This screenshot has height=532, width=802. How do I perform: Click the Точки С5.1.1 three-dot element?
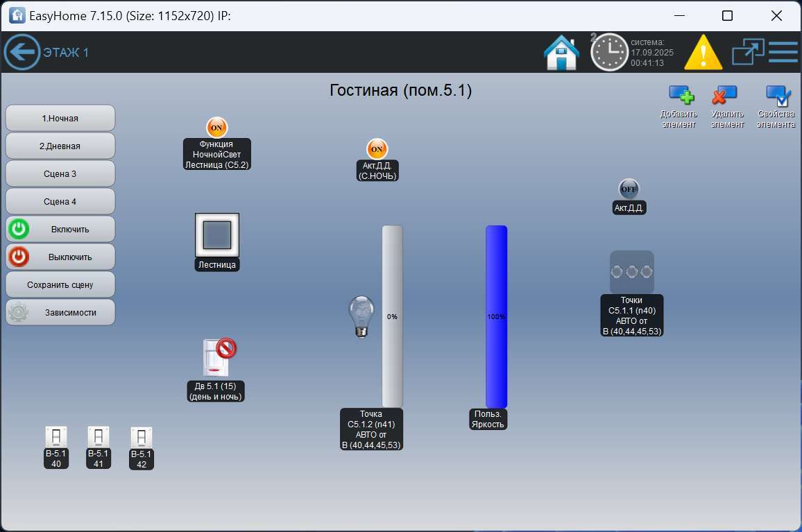coord(631,271)
